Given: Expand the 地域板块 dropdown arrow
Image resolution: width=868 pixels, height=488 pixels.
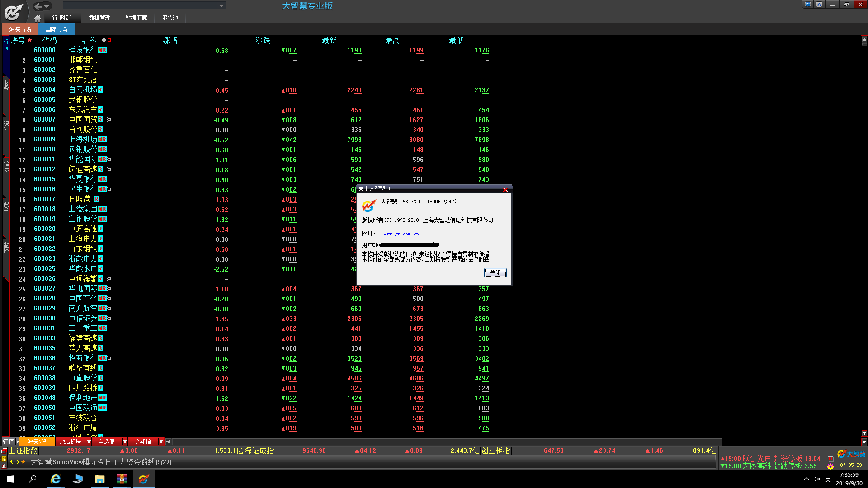Looking at the screenshot, I should pos(89,441).
